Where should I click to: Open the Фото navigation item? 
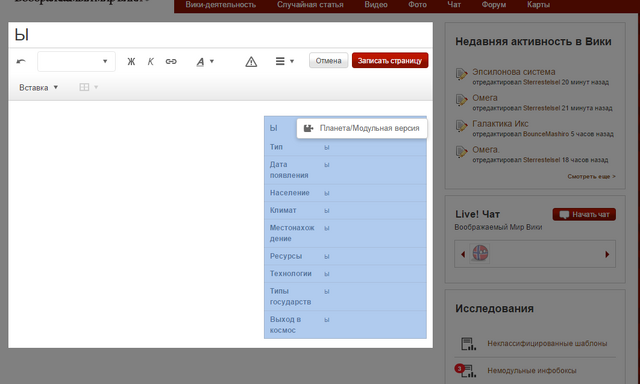[x=417, y=5]
